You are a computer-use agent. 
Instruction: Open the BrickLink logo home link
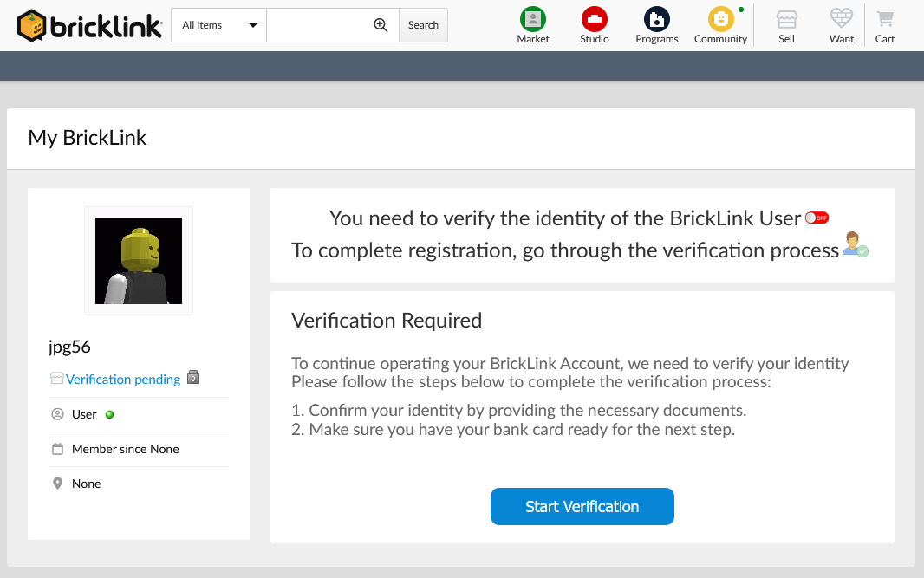tap(89, 25)
